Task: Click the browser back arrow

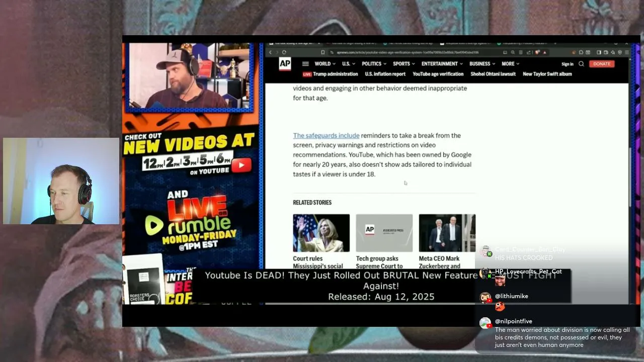Action: [x=270, y=52]
